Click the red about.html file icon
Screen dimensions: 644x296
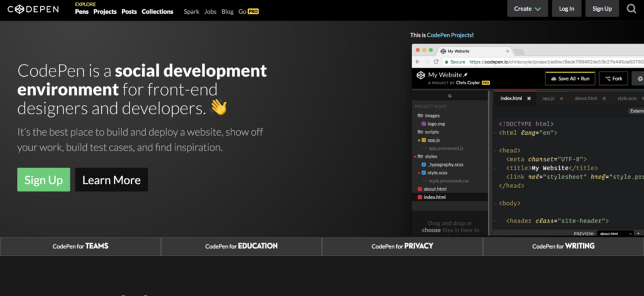(x=420, y=189)
